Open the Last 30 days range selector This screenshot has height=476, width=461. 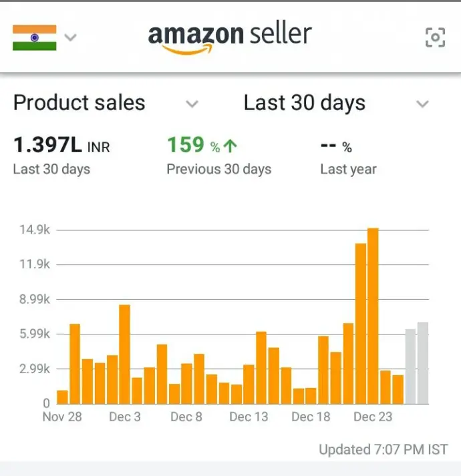305,103
